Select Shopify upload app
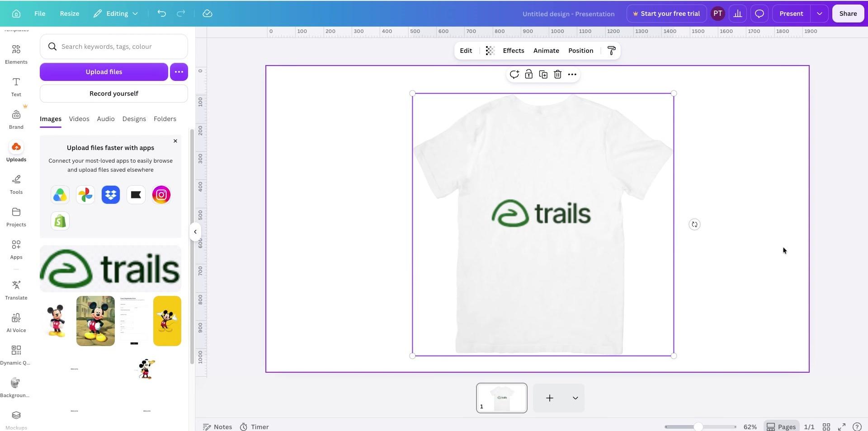The height and width of the screenshot is (431, 868). pyautogui.click(x=60, y=221)
